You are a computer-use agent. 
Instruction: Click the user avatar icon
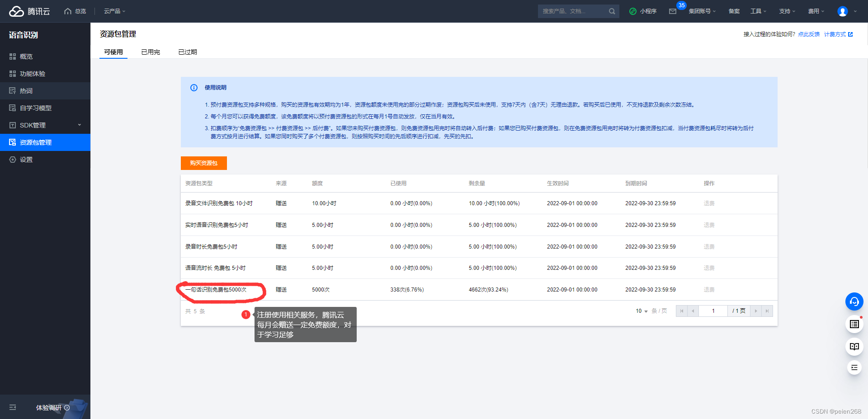pyautogui.click(x=843, y=11)
